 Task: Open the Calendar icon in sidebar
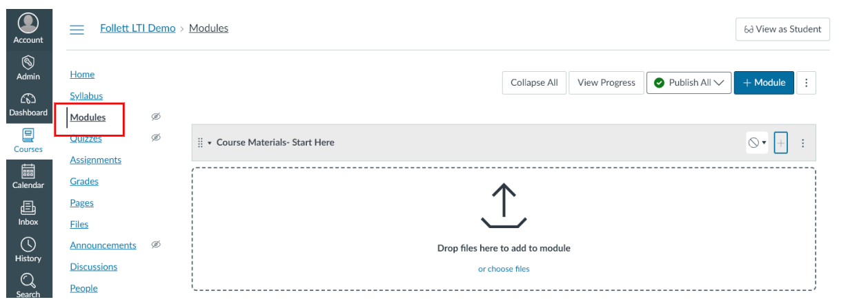pyautogui.click(x=28, y=171)
